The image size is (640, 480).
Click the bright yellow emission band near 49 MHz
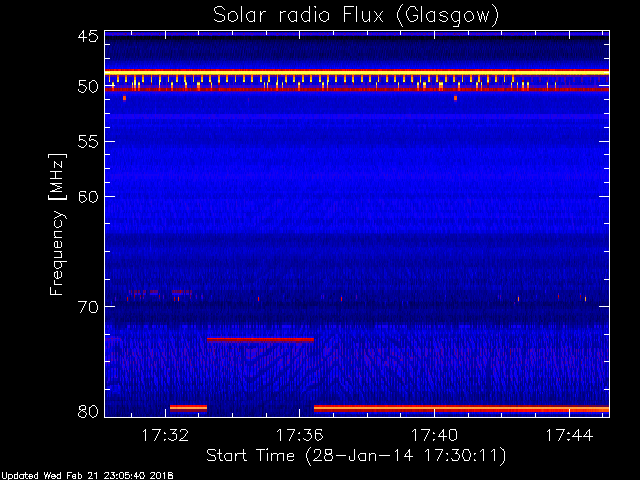coord(357,73)
